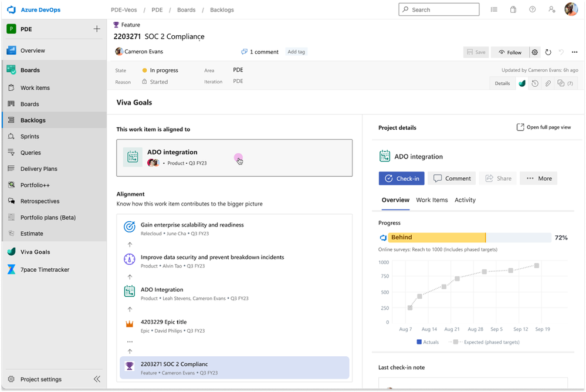Viewport: 586px width, 392px height.
Task: Click the undo revert changes icon
Action: pyautogui.click(x=561, y=52)
